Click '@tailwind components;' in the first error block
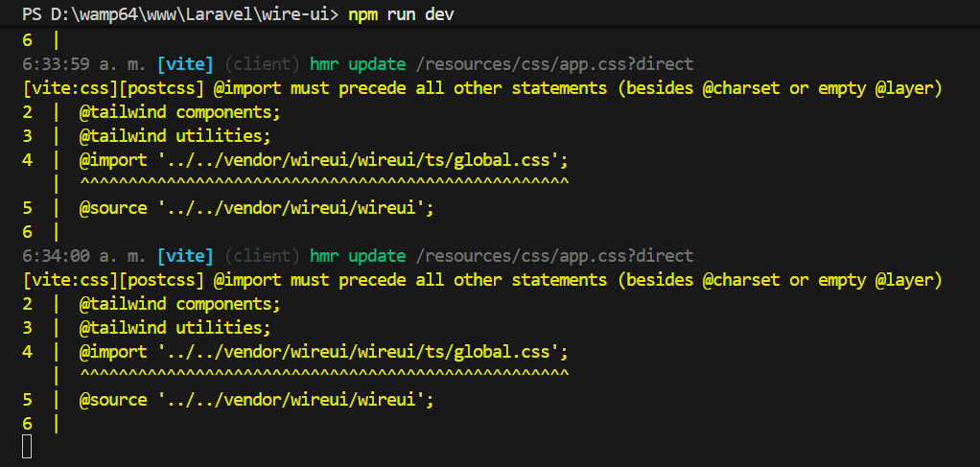Viewport: 980px width, 467px height. click(179, 112)
